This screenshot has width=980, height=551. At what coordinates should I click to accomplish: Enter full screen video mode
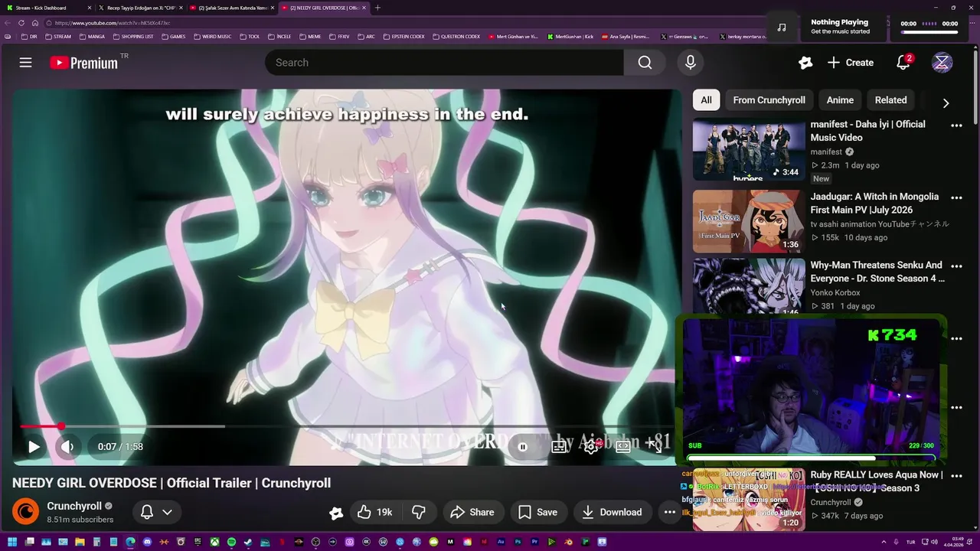pos(655,447)
